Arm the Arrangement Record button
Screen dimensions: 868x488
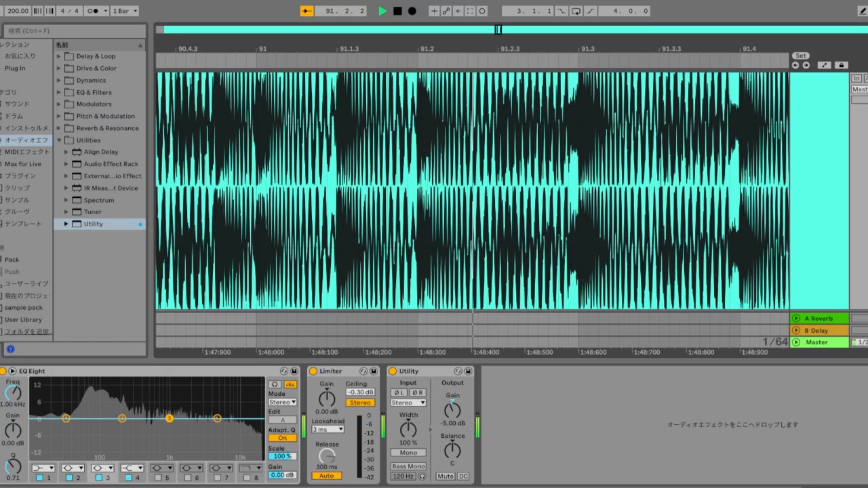[x=412, y=11]
